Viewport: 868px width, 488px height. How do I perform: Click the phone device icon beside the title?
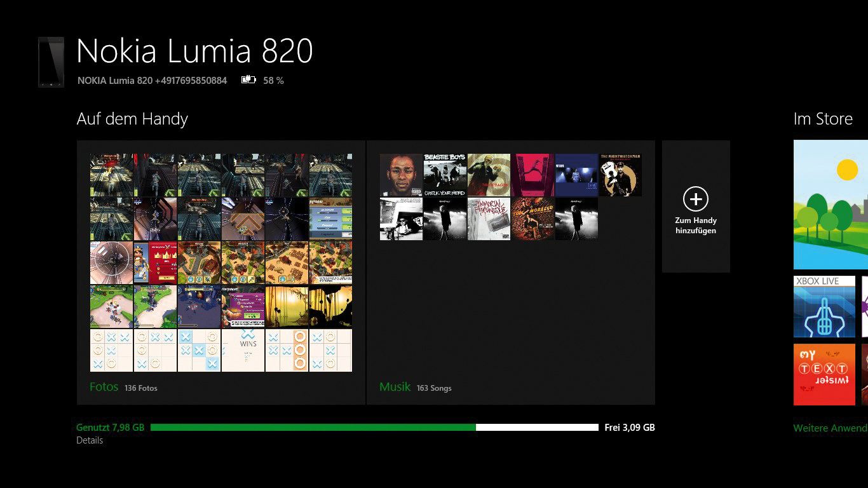pyautogui.click(x=51, y=62)
